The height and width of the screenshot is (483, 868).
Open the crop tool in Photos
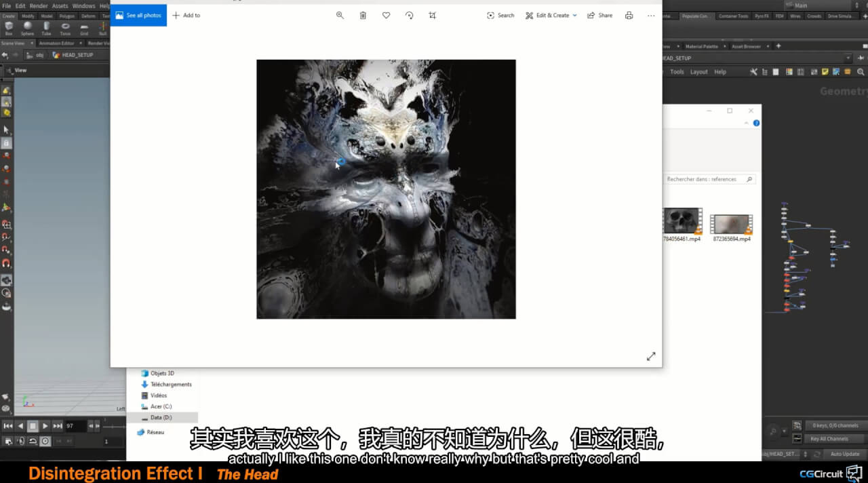(x=432, y=15)
